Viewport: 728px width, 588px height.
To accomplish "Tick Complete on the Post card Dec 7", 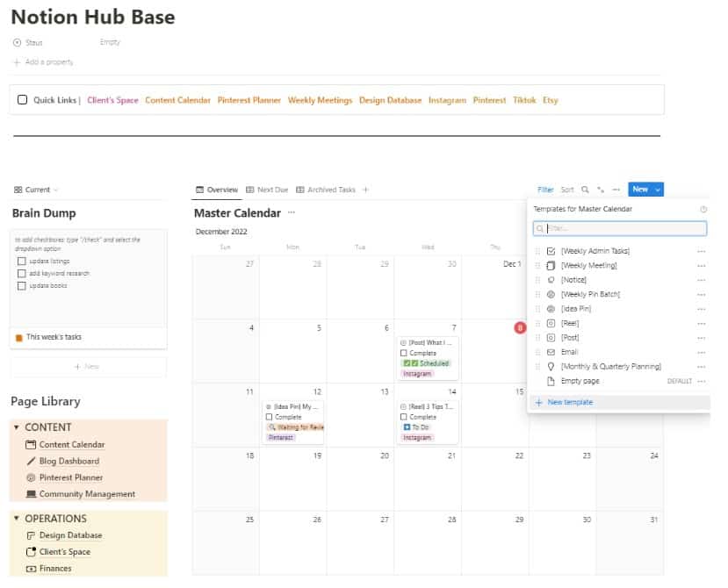I will pos(403,353).
